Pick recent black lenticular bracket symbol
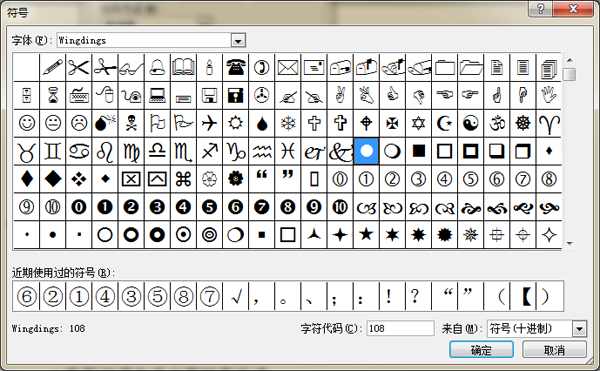The image size is (600, 371). [x=523, y=296]
